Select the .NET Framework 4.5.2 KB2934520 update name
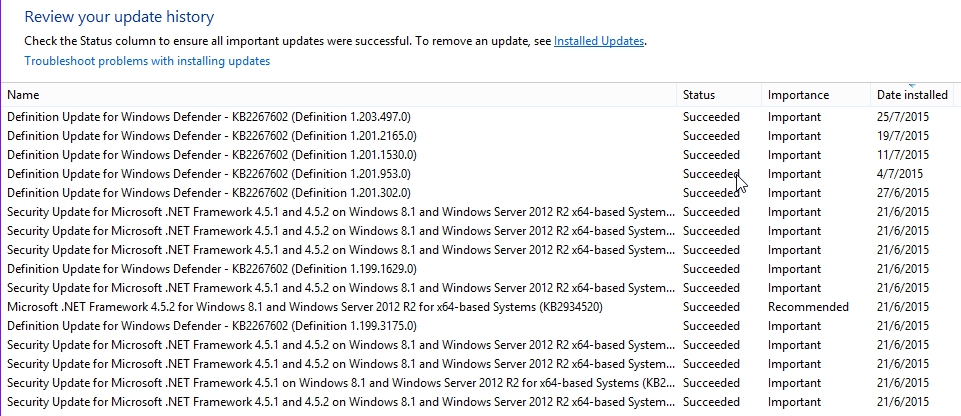Viewport: 961px width, 416px height. pyautogui.click(x=305, y=306)
